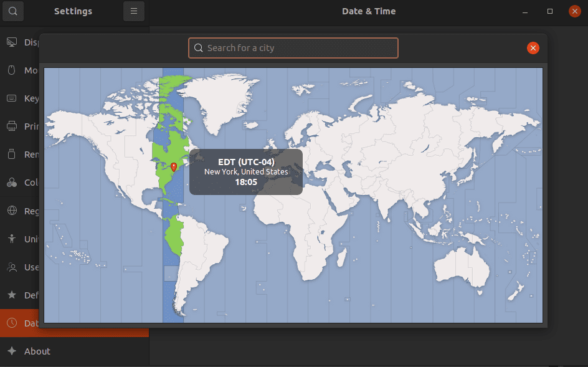This screenshot has width=588, height=367.
Task: Click the Removable Media icon
Action: [x=12, y=155]
